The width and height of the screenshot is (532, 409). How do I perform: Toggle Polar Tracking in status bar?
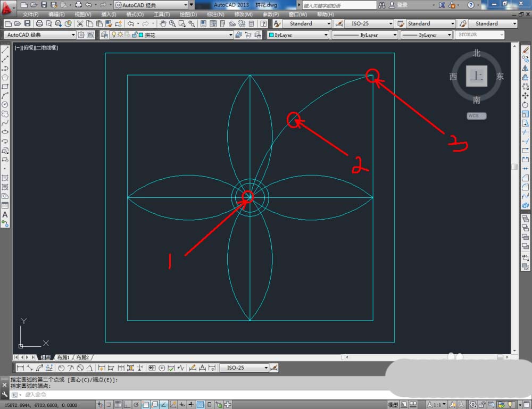point(136,405)
